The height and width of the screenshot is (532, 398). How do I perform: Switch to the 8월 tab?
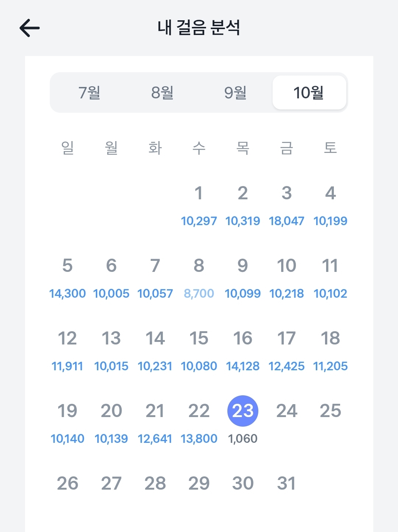click(x=162, y=92)
